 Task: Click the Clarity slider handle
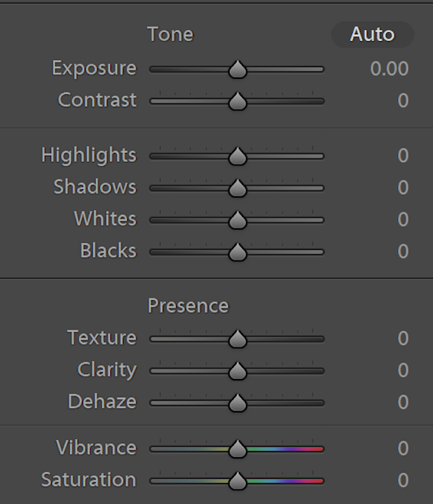(x=237, y=371)
